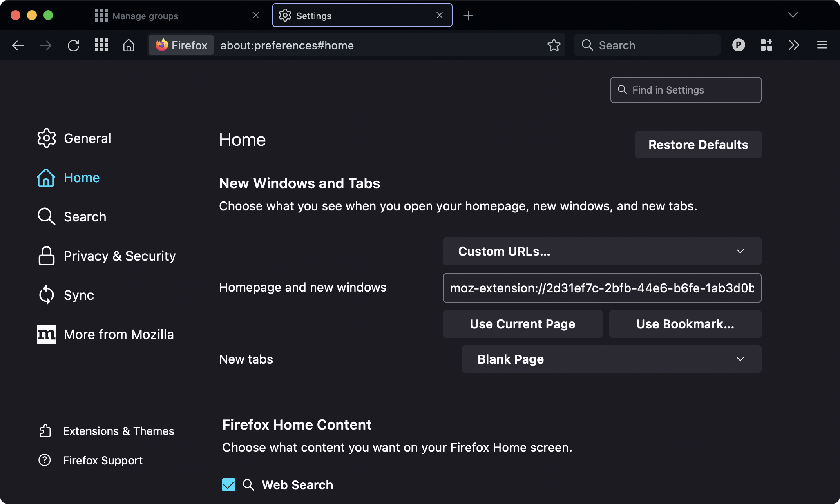The image size is (840, 504).
Task: Click the home icon in the toolbar
Action: (x=129, y=45)
